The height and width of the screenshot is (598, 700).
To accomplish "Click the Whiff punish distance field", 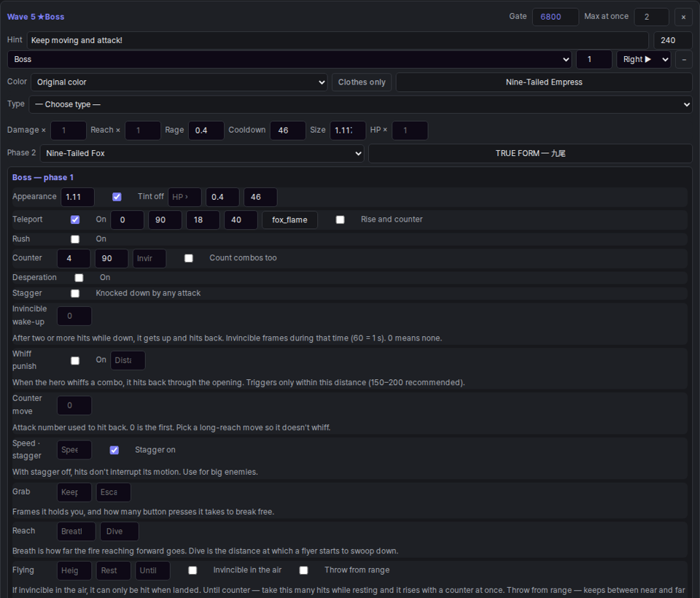I will point(128,360).
